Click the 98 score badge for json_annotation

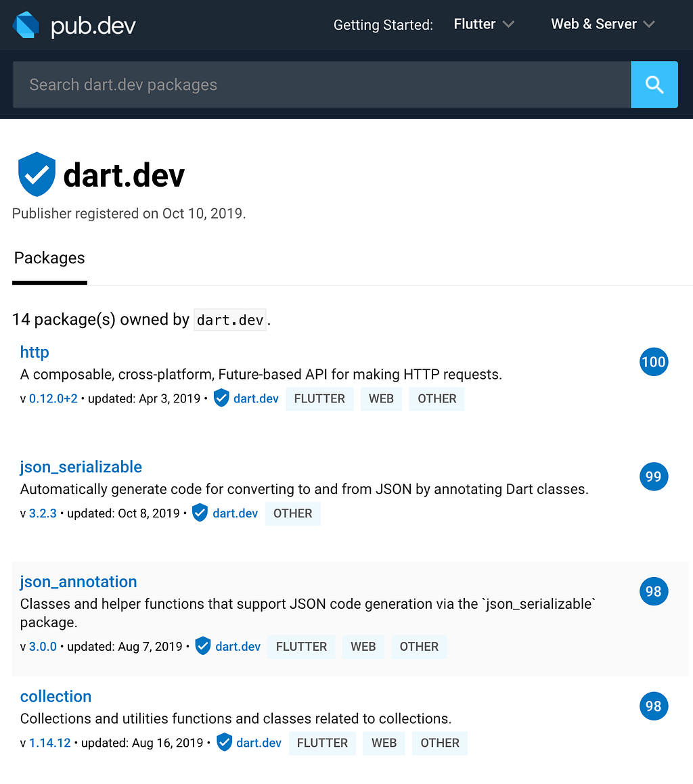654,591
